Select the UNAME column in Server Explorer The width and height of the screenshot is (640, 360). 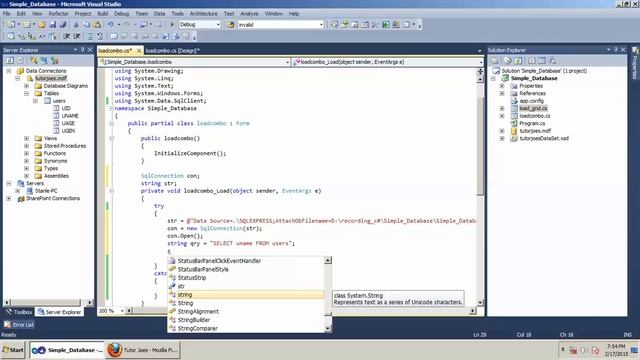click(x=70, y=116)
